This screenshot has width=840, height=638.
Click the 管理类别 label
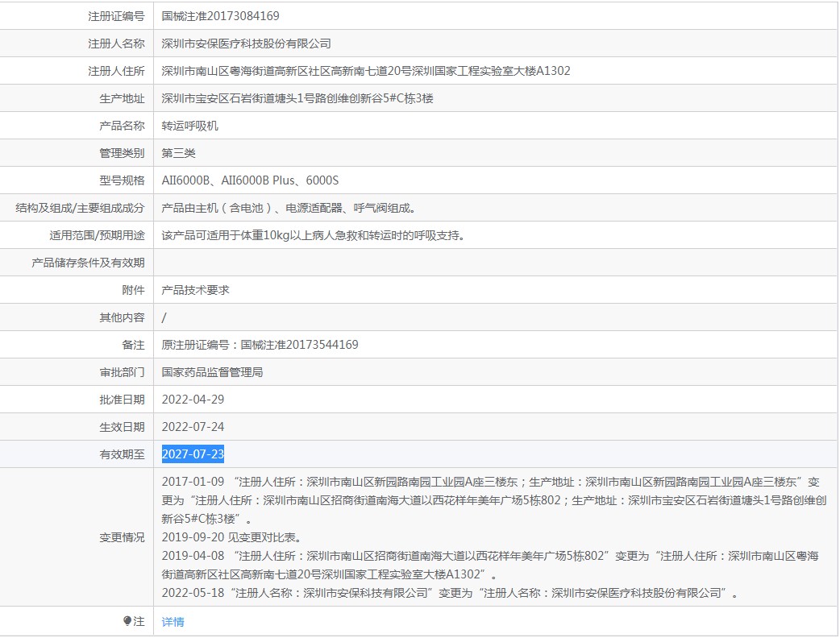(122, 153)
